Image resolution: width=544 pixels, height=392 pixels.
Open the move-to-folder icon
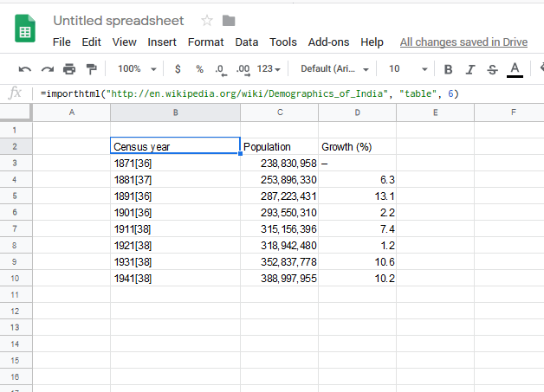(229, 21)
